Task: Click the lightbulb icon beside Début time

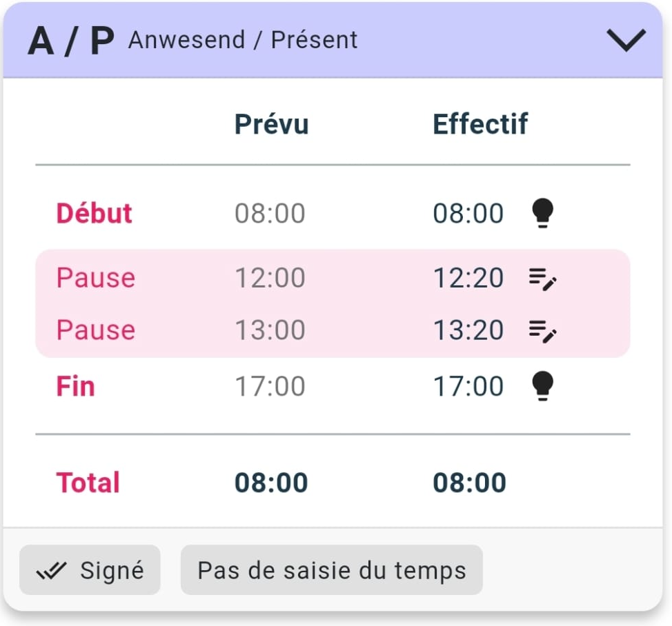Action: [543, 213]
